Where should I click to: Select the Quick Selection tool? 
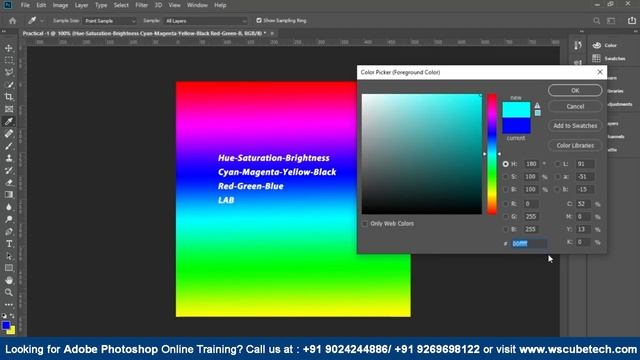coord(9,85)
